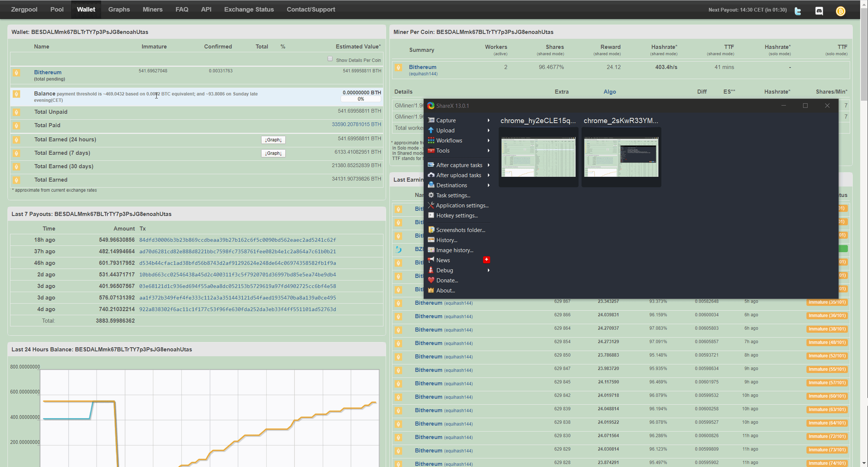868x467 pixels.
Task: Open the 18h ago payout transaction hash
Action: 238,240
